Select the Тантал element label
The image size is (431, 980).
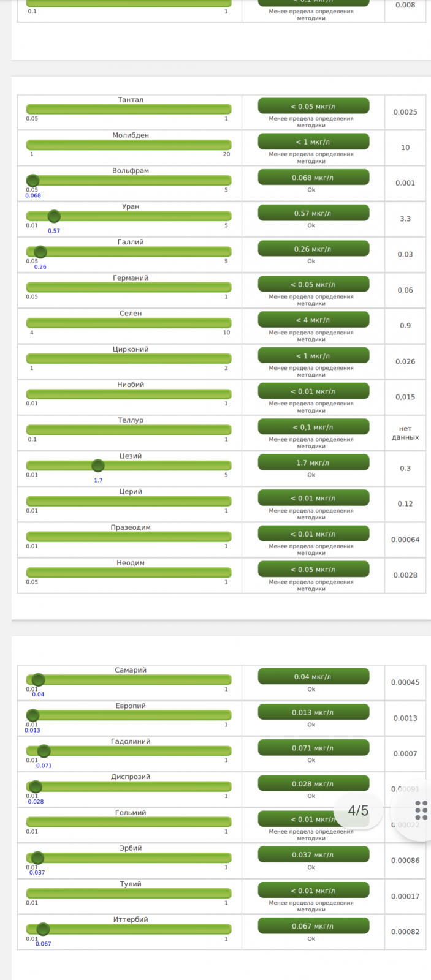coord(131,100)
